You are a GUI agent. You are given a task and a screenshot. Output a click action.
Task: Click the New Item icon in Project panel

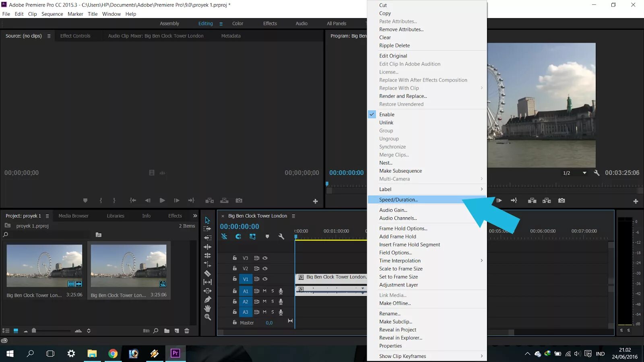click(x=177, y=331)
